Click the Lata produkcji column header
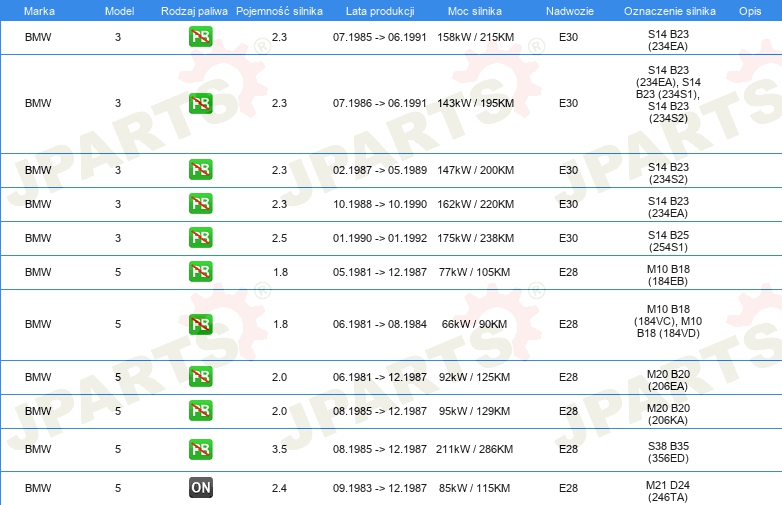 [380, 11]
